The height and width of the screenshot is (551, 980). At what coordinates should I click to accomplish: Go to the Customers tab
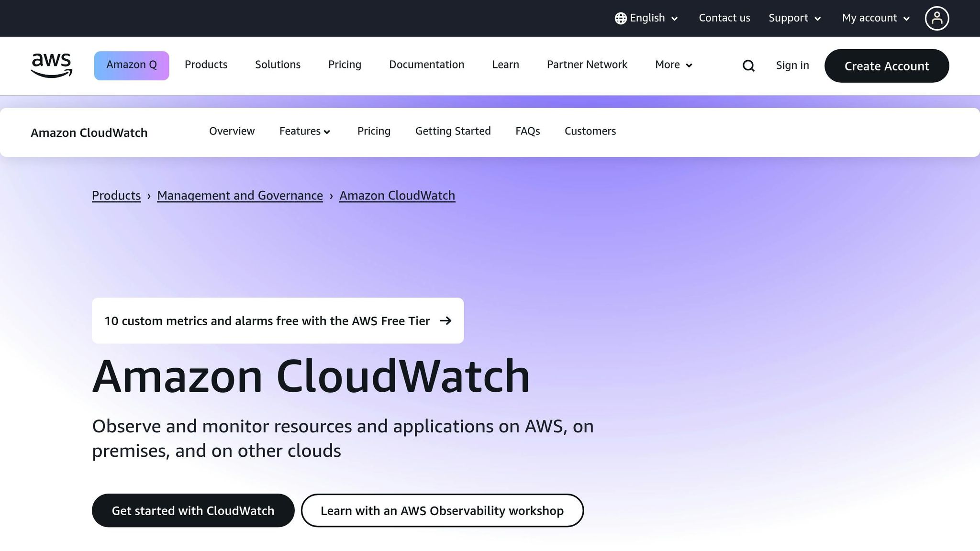590,131
